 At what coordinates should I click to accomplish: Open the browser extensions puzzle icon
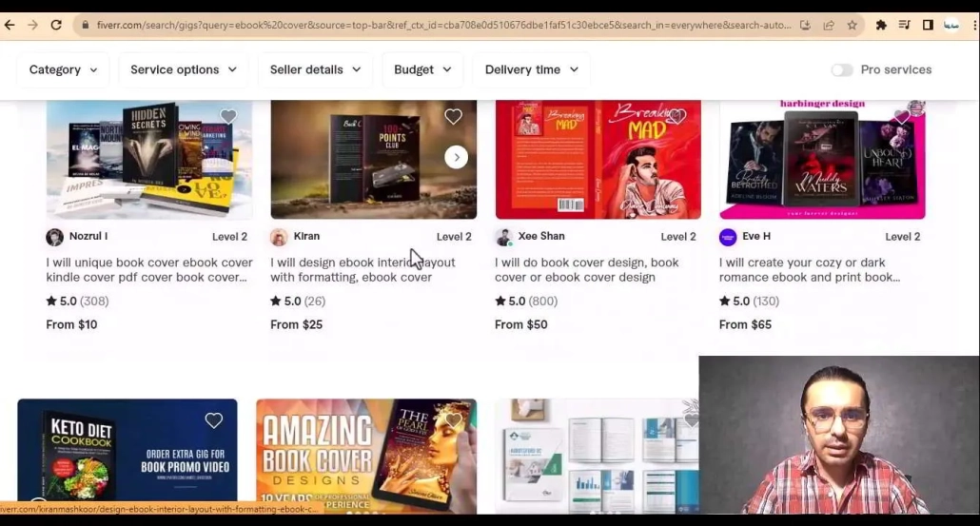(881, 25)
